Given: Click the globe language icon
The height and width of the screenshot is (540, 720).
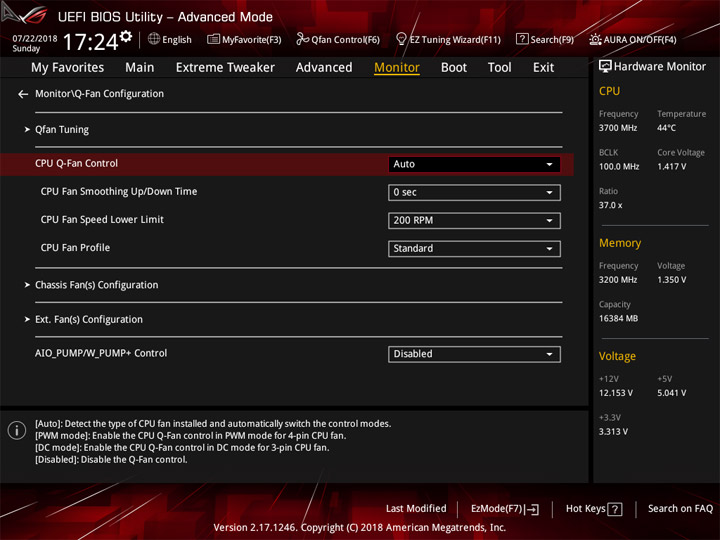Looking at the screenshot, I should 154,39.
